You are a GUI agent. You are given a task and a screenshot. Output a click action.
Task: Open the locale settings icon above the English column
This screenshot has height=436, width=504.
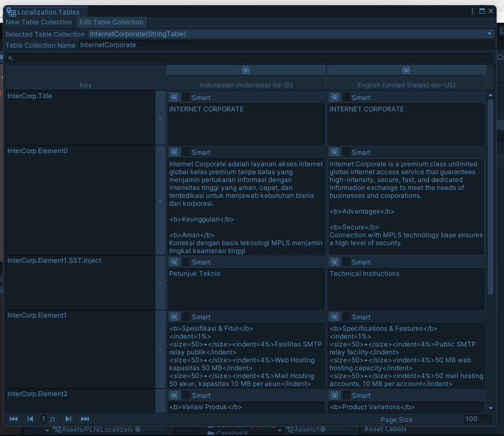click(406, 70)
